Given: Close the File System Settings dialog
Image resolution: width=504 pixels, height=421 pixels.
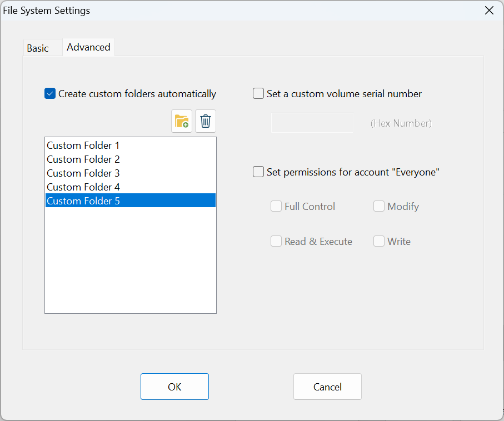Looking at the screenshot, I should pyautogui.click(x=489, y=11).
